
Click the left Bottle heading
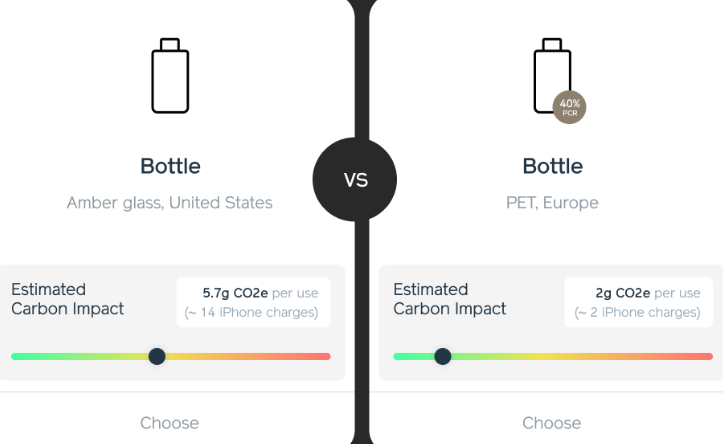pos(170,166)
